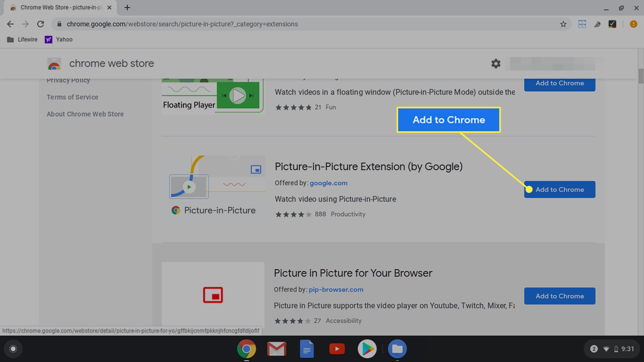Open the pip-browser.com publisher link
644x362 pixels.
click(x=336, y=290)
